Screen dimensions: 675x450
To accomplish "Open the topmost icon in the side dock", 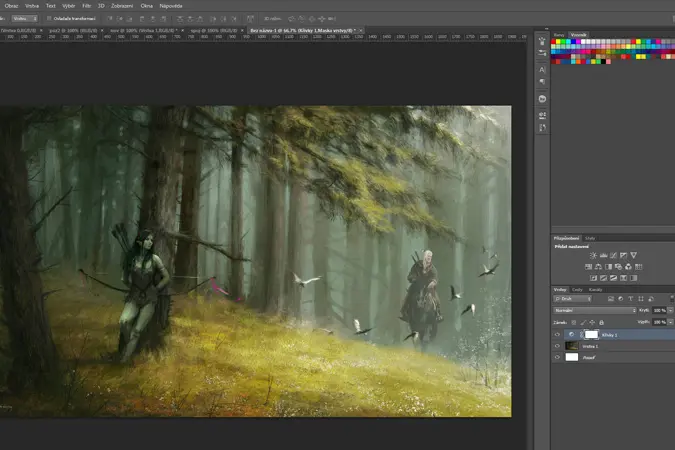I will 542,41.
